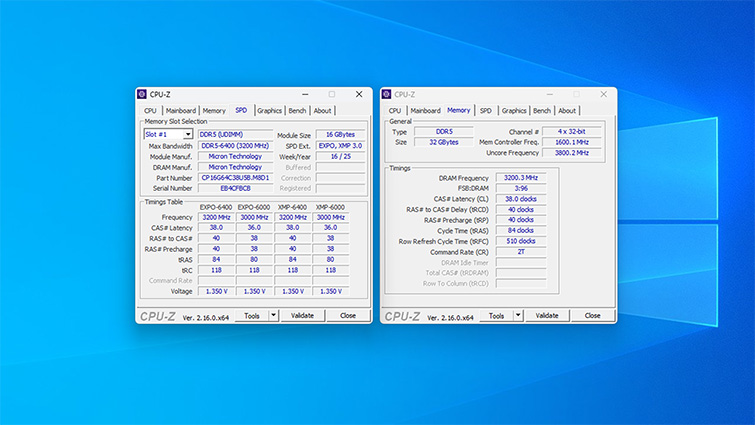The image size is (755, 425).
Task: Close right CPU-Z window with X
Action: click(604, 94)
